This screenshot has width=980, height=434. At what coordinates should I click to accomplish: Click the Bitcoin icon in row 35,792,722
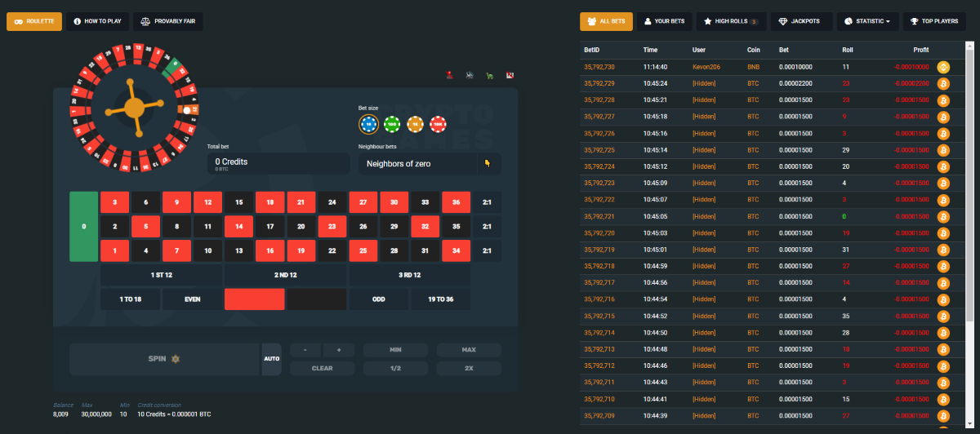point(942,200)
